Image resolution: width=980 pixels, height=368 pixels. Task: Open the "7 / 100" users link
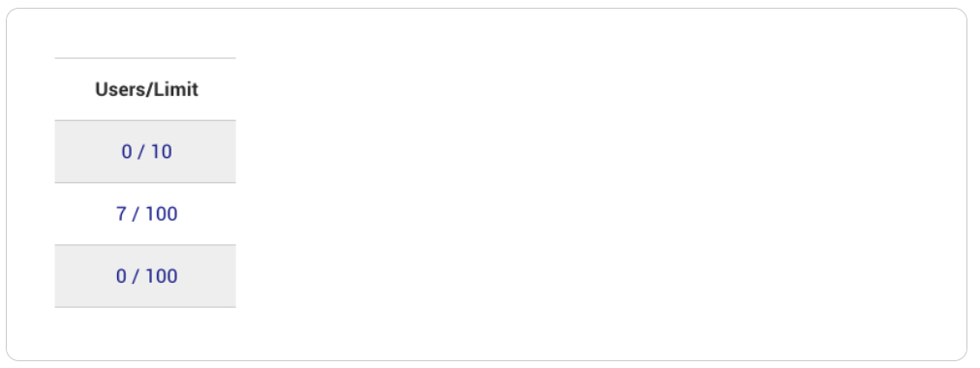(x=146, y=214)
